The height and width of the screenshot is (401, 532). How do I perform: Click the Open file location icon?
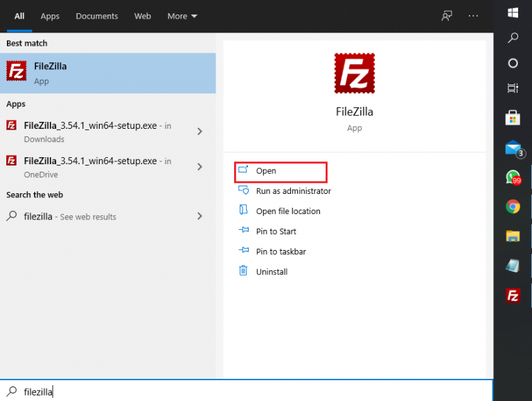243,210
